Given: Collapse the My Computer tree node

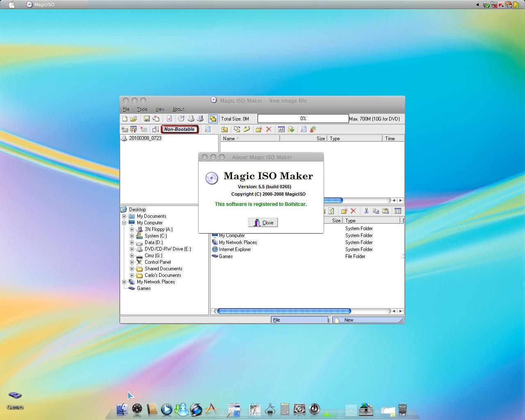Looking at the screenshot, I should [x=124, y=223].
